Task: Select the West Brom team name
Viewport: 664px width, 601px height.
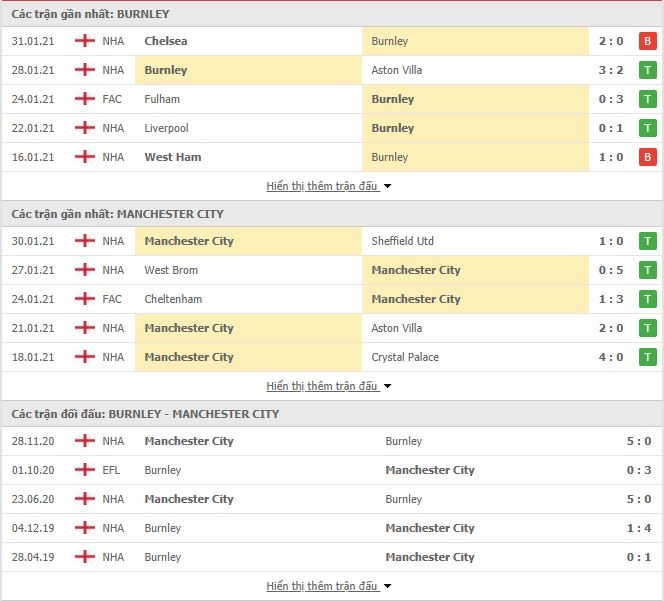Action: pos(171,270)
